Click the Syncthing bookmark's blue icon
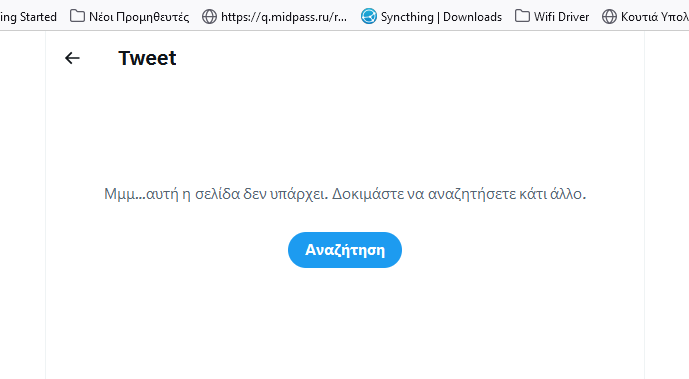Image resolution: width=689 pixels, height=379 pixels. (x=369, y=17)
